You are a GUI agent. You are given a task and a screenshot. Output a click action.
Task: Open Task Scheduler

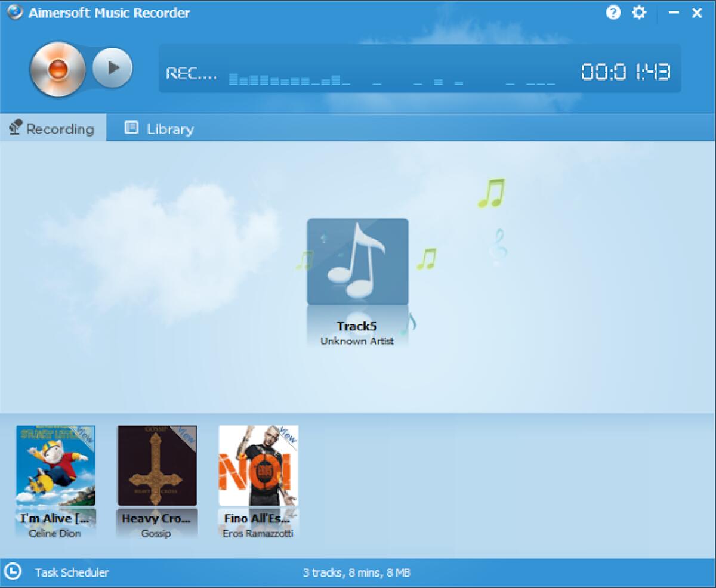coord(73,572)
